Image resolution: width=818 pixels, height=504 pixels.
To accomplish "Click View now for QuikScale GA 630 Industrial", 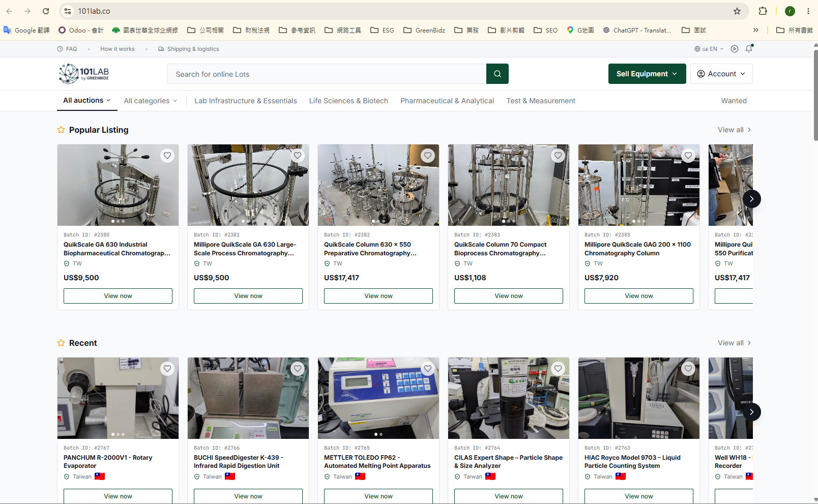I will [x=118, y=296].
